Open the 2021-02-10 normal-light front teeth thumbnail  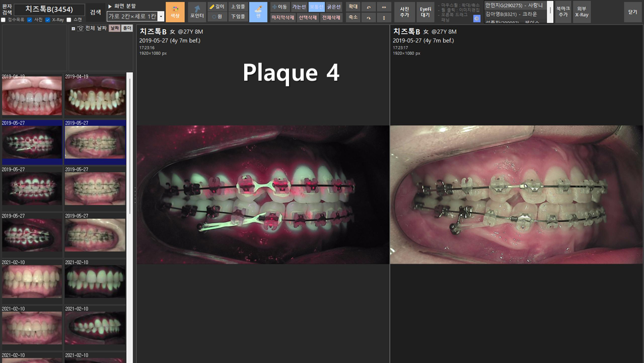coord(32,282)
